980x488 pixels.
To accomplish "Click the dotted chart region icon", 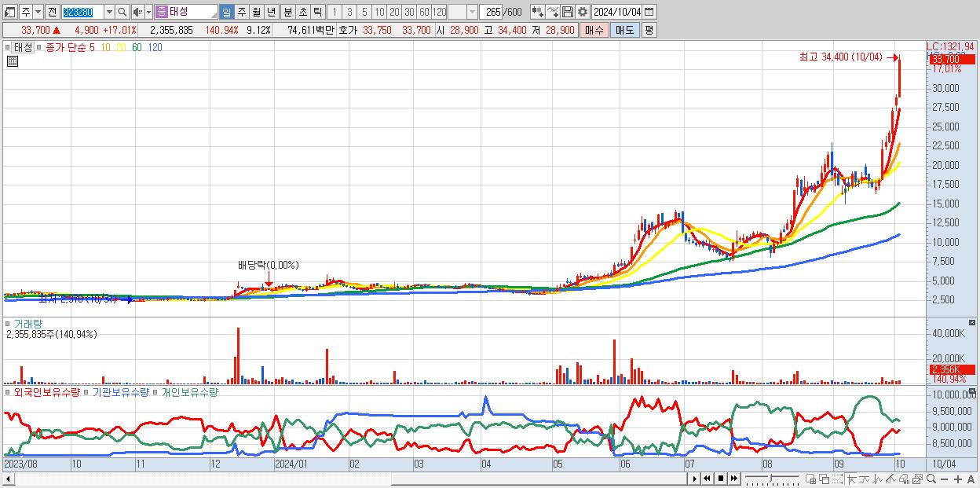I will (x=837, y=479).
